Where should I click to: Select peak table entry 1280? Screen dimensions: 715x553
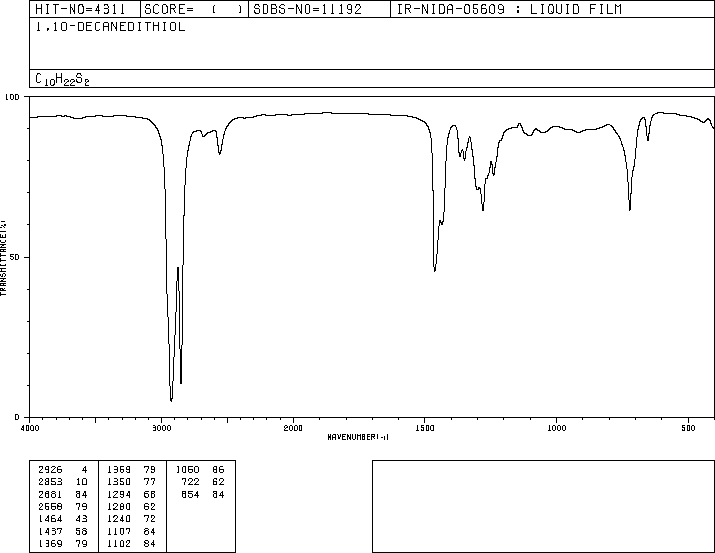coord(119,506)
